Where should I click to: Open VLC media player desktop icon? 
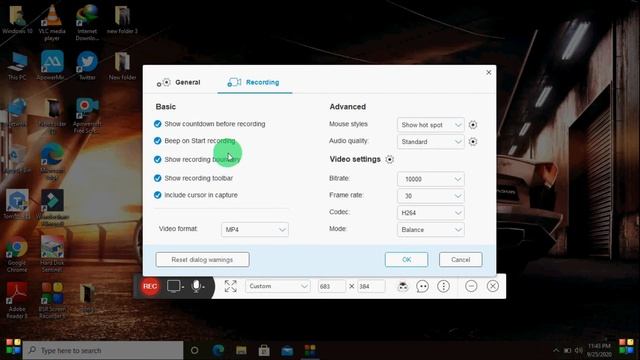52,22
